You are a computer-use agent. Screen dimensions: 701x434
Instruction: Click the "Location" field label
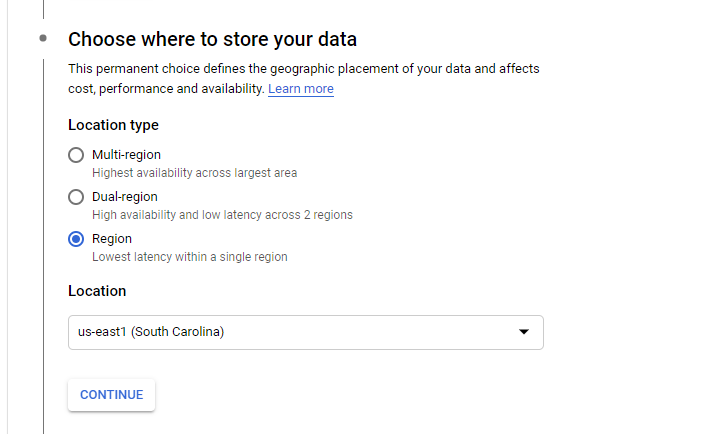(x=97, y=291)
